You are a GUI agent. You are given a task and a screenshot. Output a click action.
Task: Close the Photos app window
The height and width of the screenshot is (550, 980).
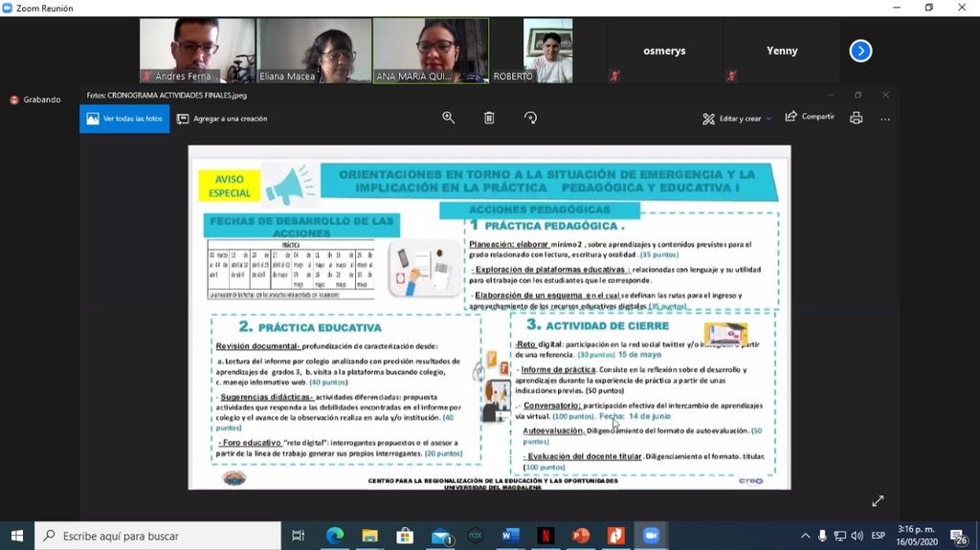[x=885, y=95]
